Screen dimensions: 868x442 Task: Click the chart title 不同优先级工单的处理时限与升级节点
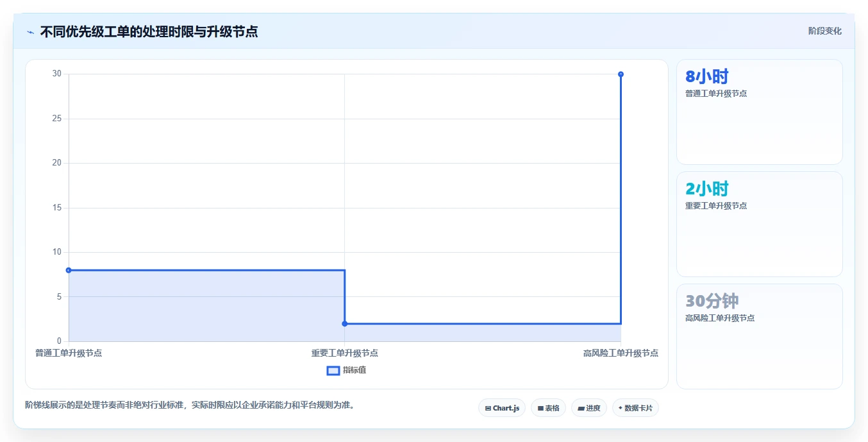coord(149,32)
